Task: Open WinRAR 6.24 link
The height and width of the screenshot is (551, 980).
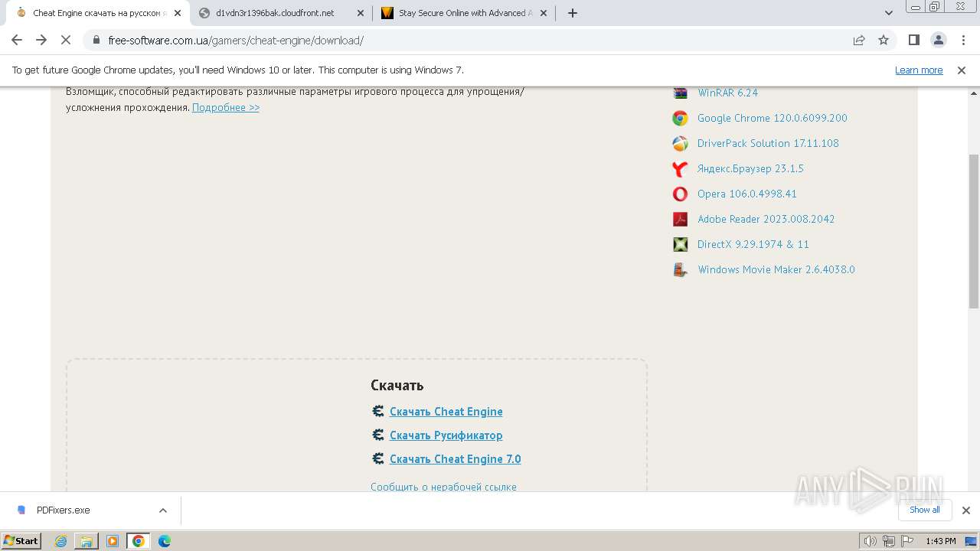Action: point(727,93)
